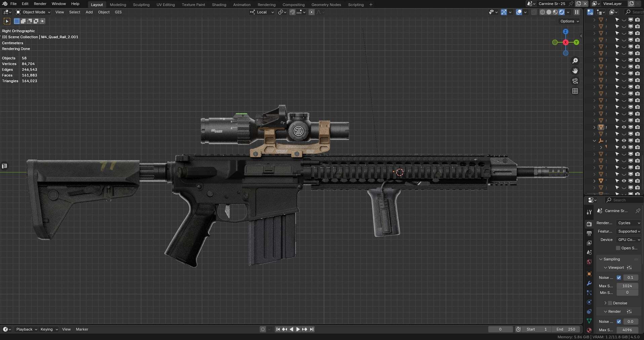Click the Options button in viewport

569,21
